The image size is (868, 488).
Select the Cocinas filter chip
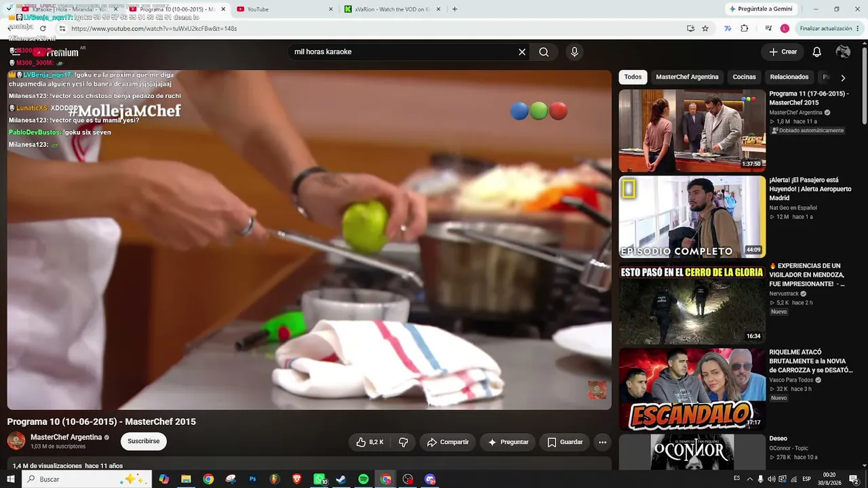tap(744, 77)
